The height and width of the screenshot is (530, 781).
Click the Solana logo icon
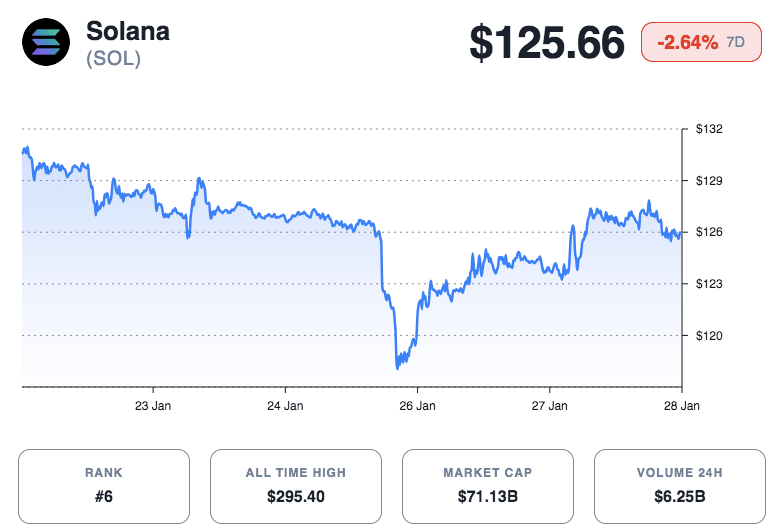pos(46,43)
